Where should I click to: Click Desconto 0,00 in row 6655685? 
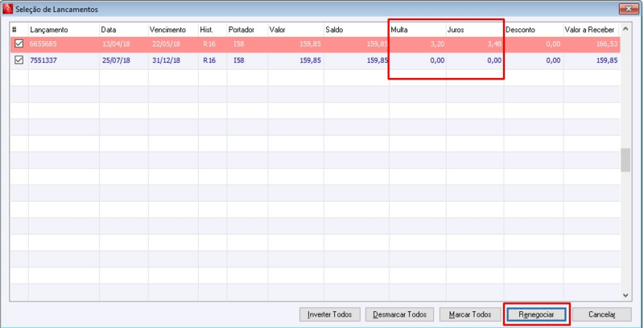(x=553, y=44)
